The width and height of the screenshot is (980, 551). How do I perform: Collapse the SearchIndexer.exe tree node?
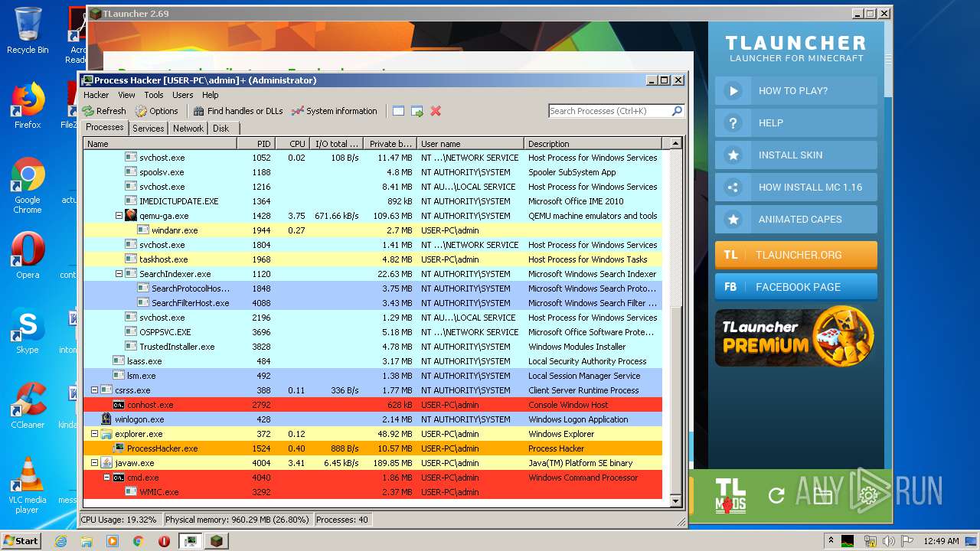119,274
